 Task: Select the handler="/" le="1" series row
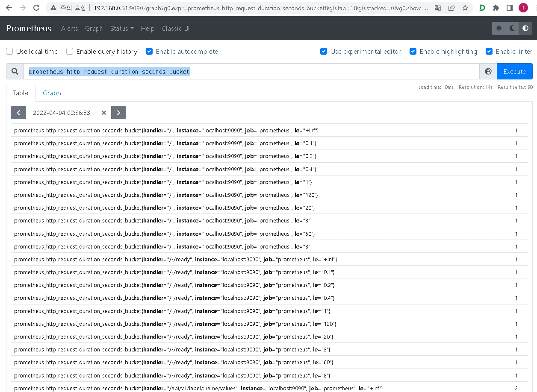pyautogui.click(x=269, y=182)
